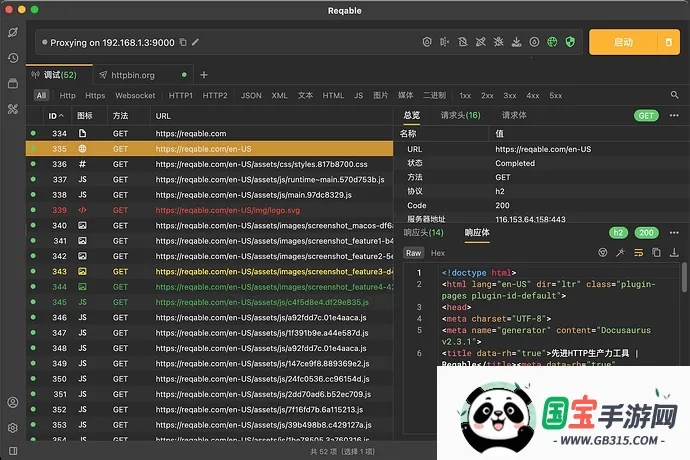Select the All filter
The height and width of the screenshot is (460, 690).
[41, 96]
